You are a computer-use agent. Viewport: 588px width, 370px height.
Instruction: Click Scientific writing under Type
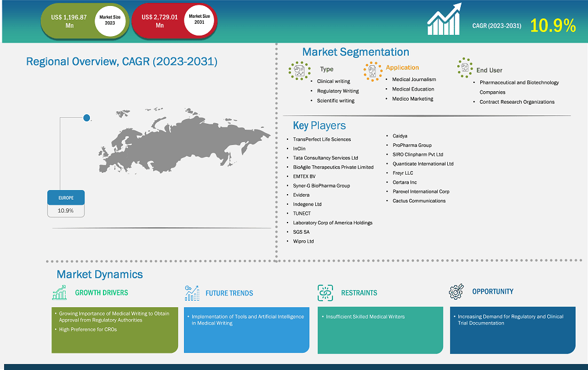[335, 101]
